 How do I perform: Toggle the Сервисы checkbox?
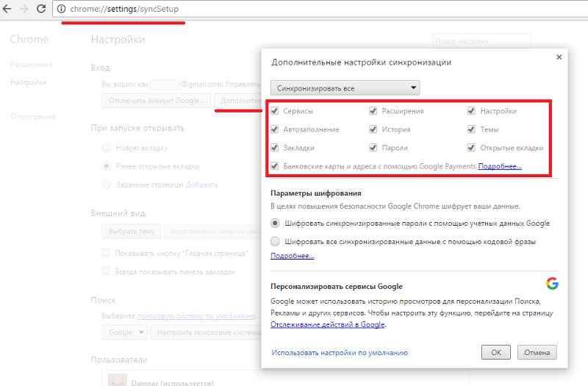pyautogui.click(x=275, y=111)
